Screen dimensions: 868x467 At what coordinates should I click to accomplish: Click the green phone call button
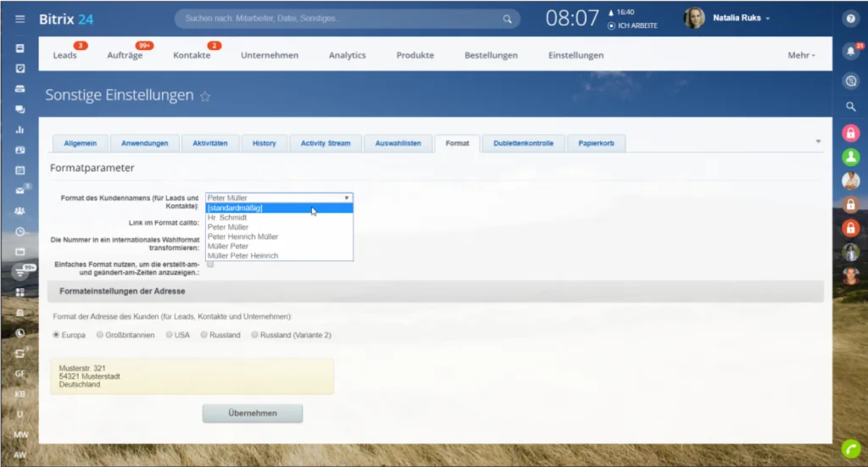point(851,448)
